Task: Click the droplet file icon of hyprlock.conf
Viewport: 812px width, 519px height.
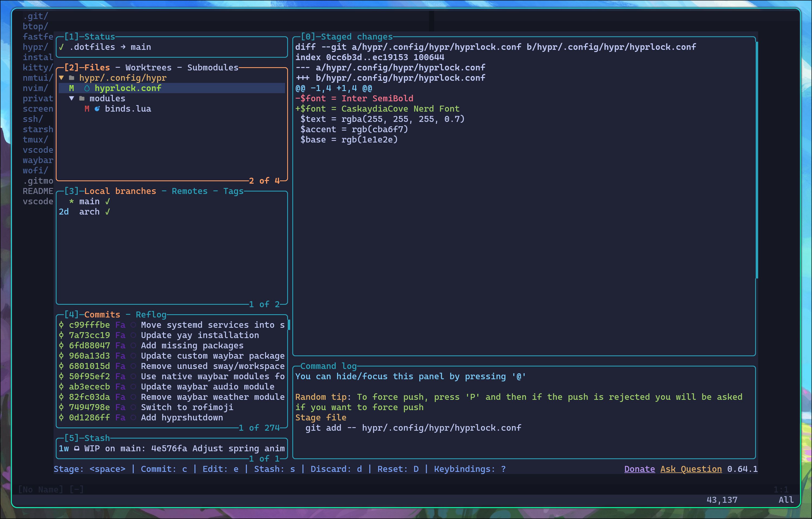Action: pos(87,88)
